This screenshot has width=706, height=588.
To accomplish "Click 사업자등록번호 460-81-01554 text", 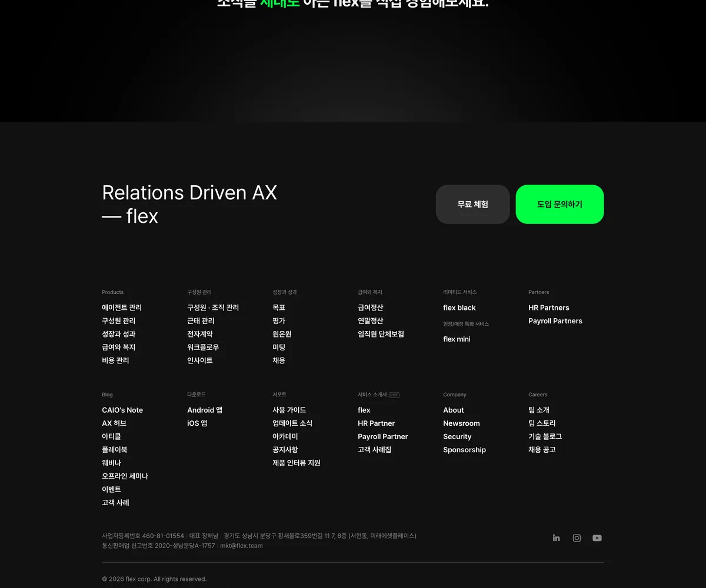I will point(143,536).
